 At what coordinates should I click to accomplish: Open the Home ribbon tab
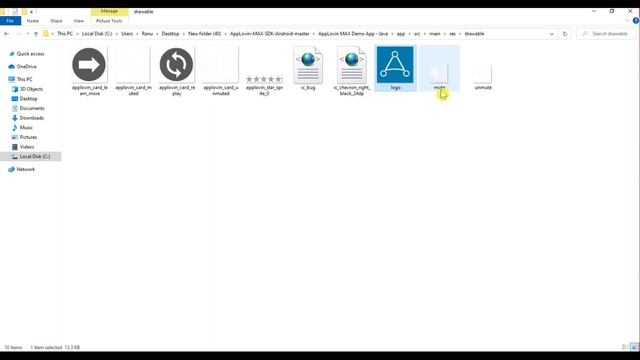pyautogui.click(x=33, y=21)
